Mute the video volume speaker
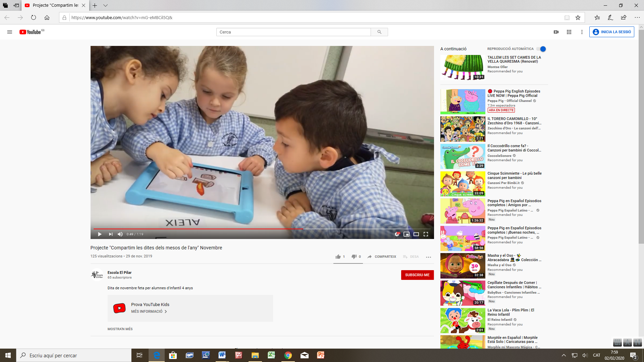Screen dimensions: 644x362 [x=120, y=234]
